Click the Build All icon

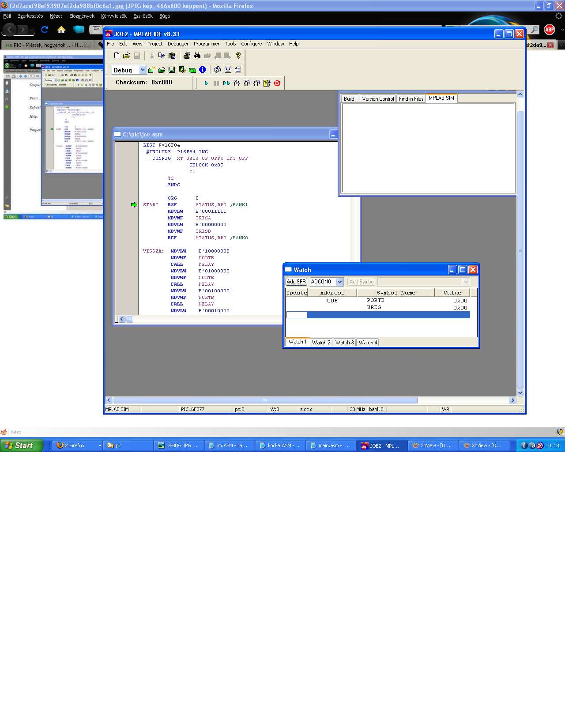pos(228,70)
